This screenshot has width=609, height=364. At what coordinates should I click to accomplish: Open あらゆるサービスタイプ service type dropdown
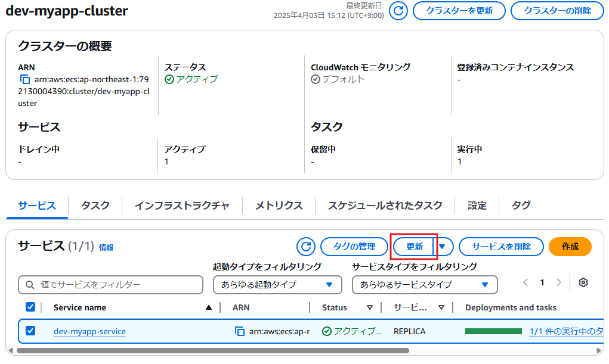pos(425,285)
